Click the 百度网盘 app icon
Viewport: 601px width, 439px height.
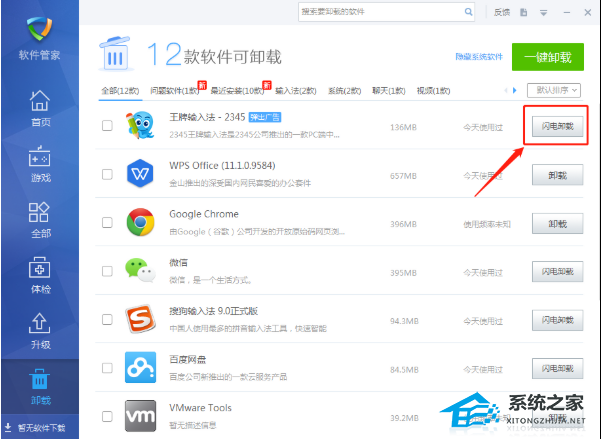pos(140,367)
